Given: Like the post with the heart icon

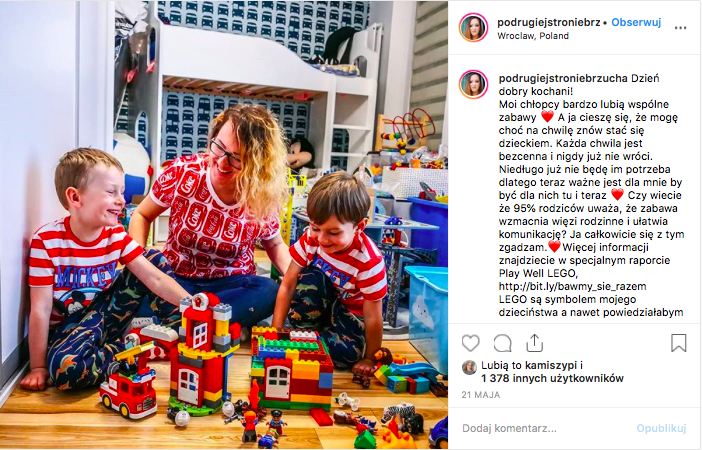Looking at the screenshot, I should pyautogui.click(x=471, y=343).
